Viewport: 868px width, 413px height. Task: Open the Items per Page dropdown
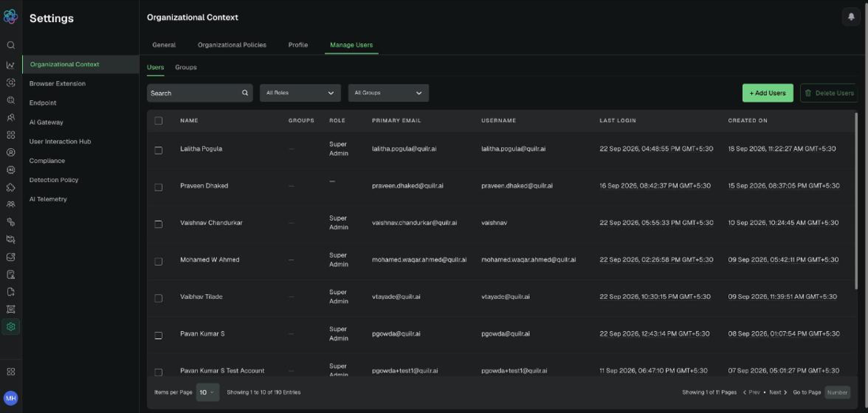click(x=208, y=392)
